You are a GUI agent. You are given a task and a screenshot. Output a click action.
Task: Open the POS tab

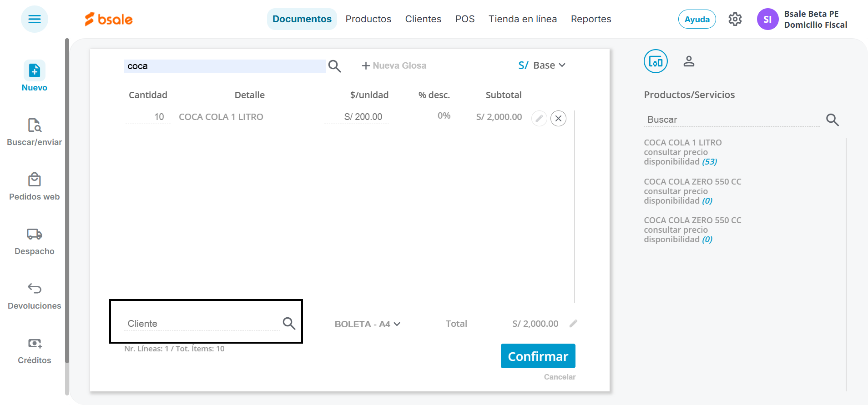[465, 19]
